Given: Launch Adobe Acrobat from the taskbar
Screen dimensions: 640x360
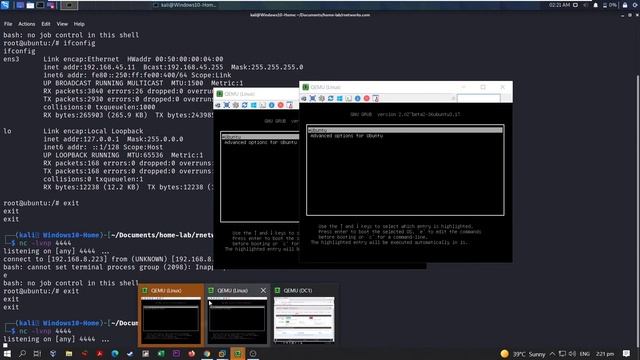Looking at the screenshot, I should (x=99, y=353).
